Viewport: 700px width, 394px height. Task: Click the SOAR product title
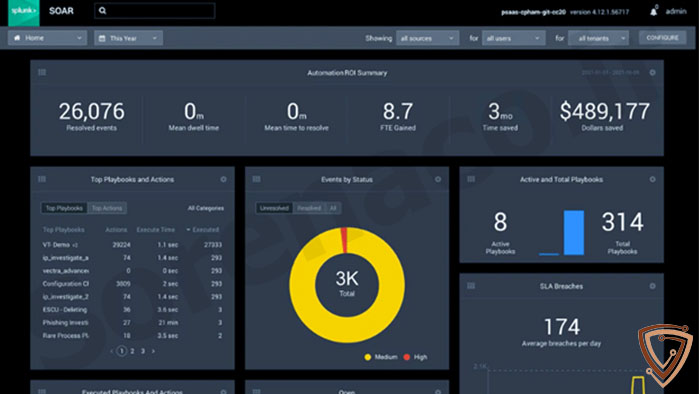pos(61,11)
